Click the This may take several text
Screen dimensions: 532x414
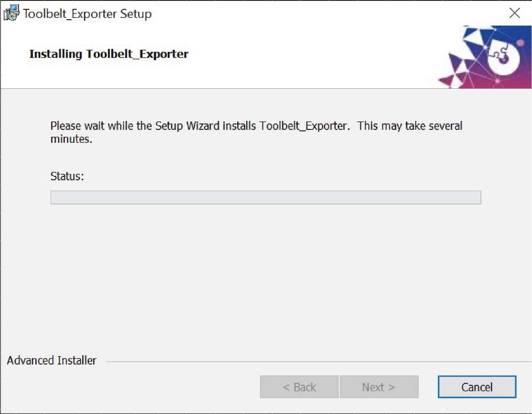(410, 126)
